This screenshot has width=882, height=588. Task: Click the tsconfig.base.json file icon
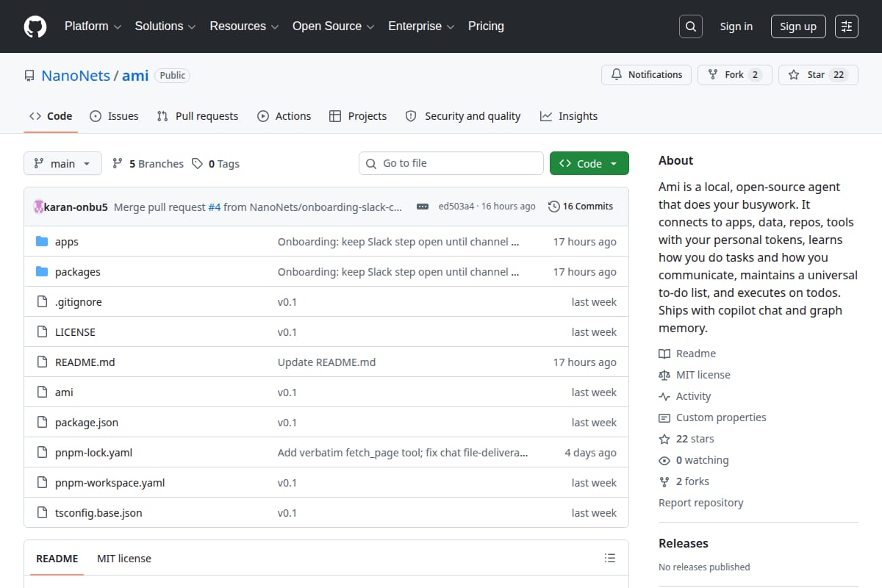click(42, 513)
